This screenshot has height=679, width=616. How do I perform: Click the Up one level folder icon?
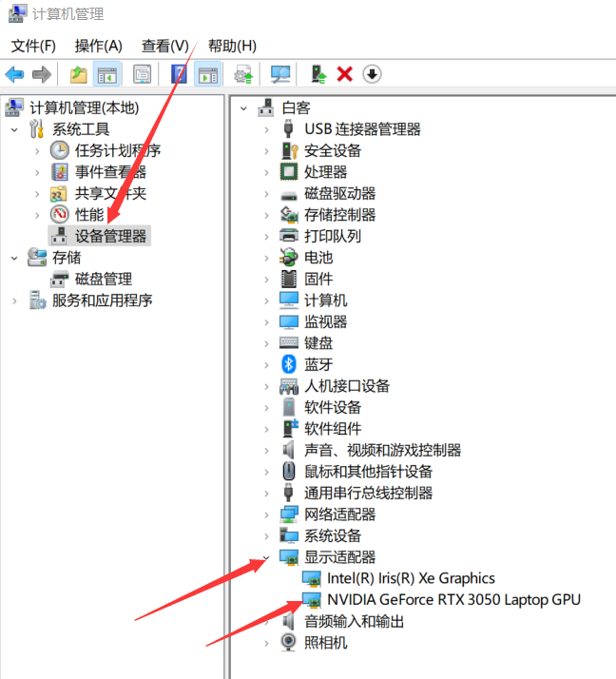pos(78,74)
